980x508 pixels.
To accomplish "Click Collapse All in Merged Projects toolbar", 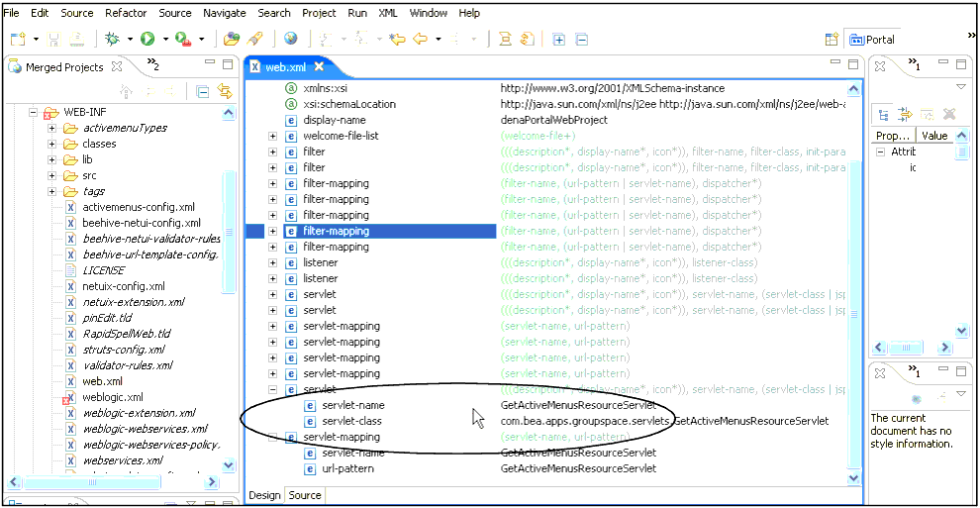I will point(203,92).
